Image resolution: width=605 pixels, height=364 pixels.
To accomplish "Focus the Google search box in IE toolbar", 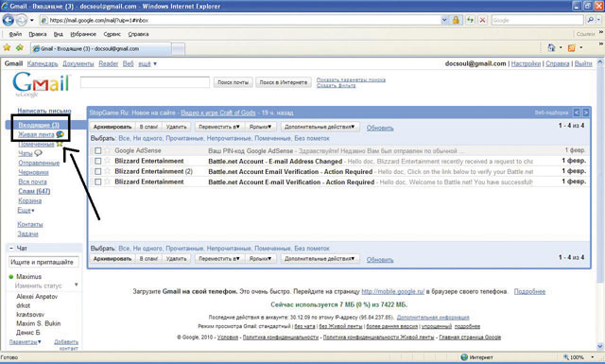I will 537,20.
